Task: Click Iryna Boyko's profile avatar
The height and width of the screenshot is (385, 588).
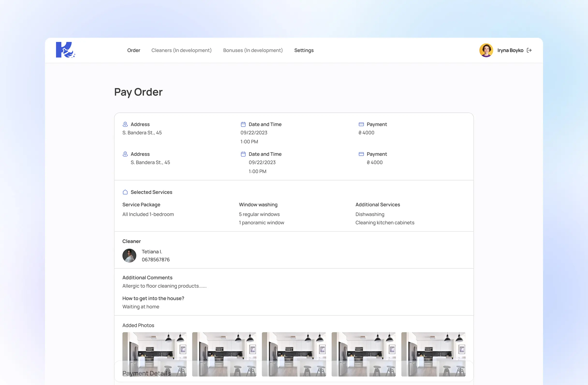Action: click(486, 50)
